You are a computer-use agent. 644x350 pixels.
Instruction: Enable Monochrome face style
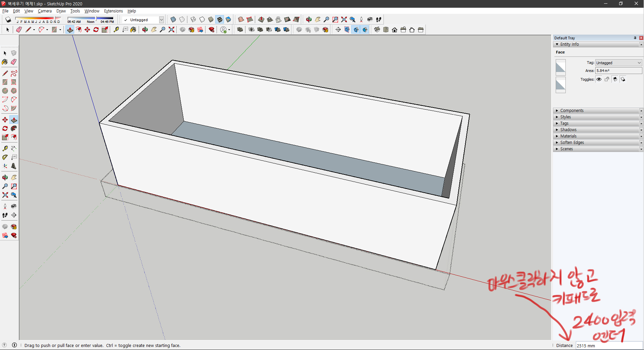pyautogui.click(x=228, y=20)
